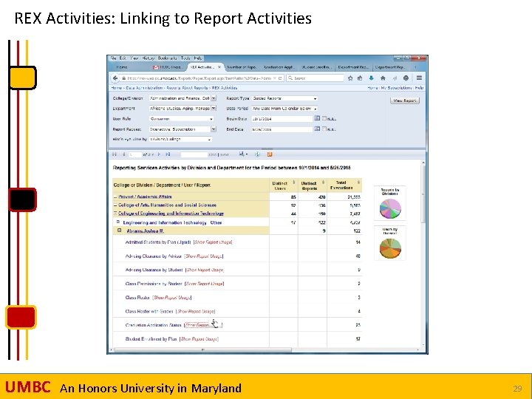Viewport: 532px width, 399px height.
Task: Click the browser back arrow button
Action: point(115,78)
